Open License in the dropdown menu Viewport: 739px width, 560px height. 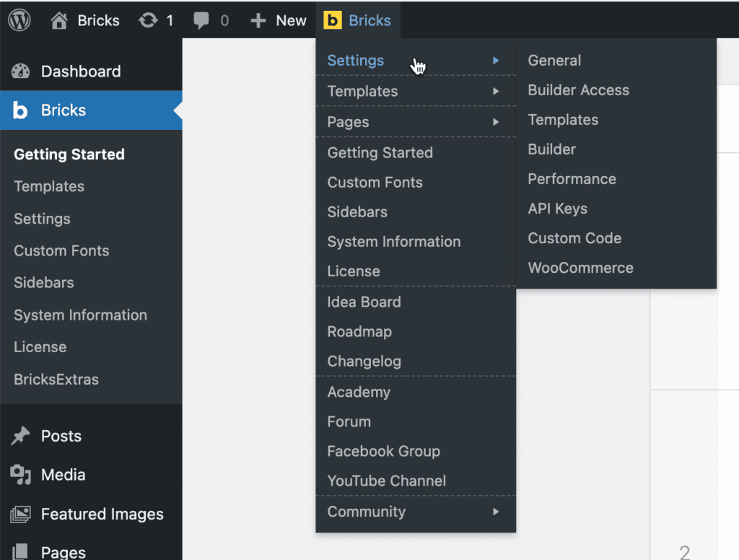pos(354,271)
